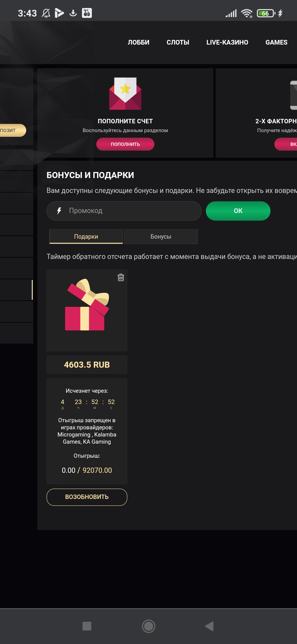Open the GAMES menu item

coord(276,42)
